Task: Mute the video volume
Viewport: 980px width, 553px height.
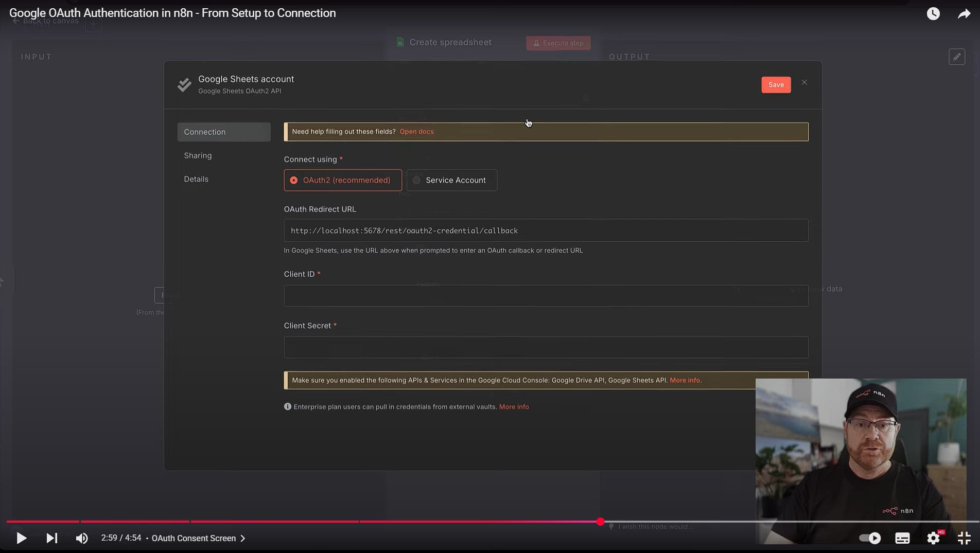Action: pyautogui.click(x=82, y=538)
